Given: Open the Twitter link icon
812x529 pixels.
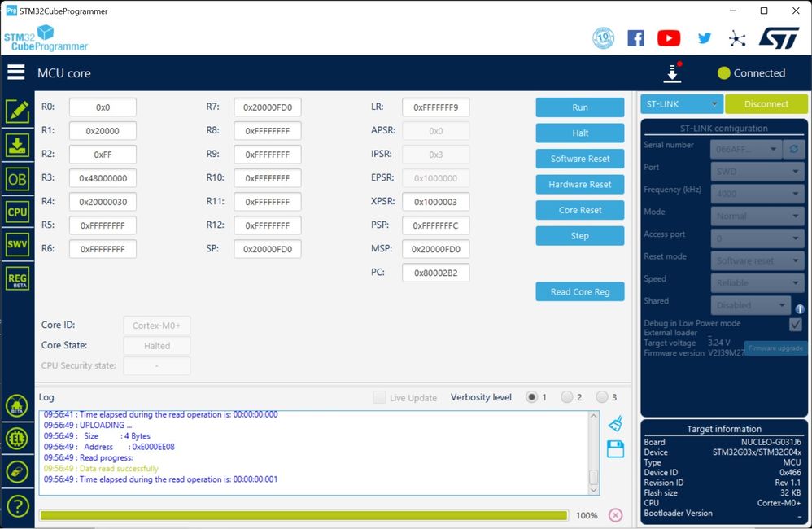Looking at the screenshot, I should click(x=705, y=37).
